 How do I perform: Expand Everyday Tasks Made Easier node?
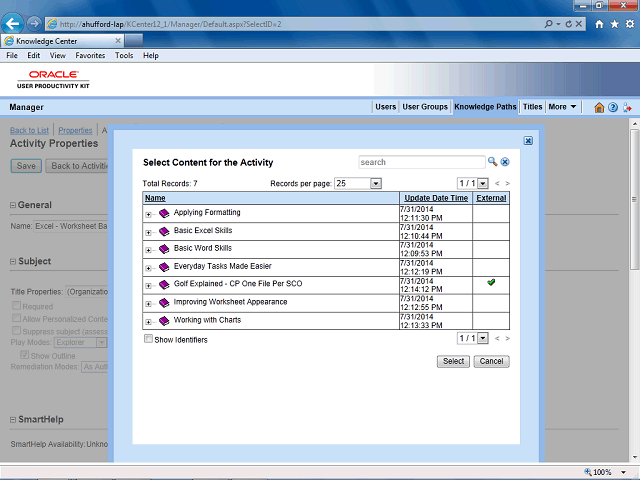[148, 268]
